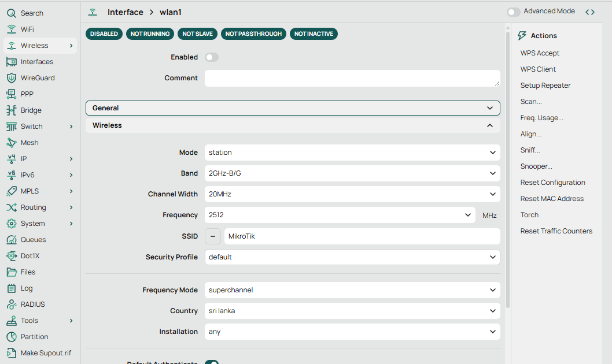612x364 pixels.
Task: Open the Mode dropdown showing station
Action: tap(352, 153)
